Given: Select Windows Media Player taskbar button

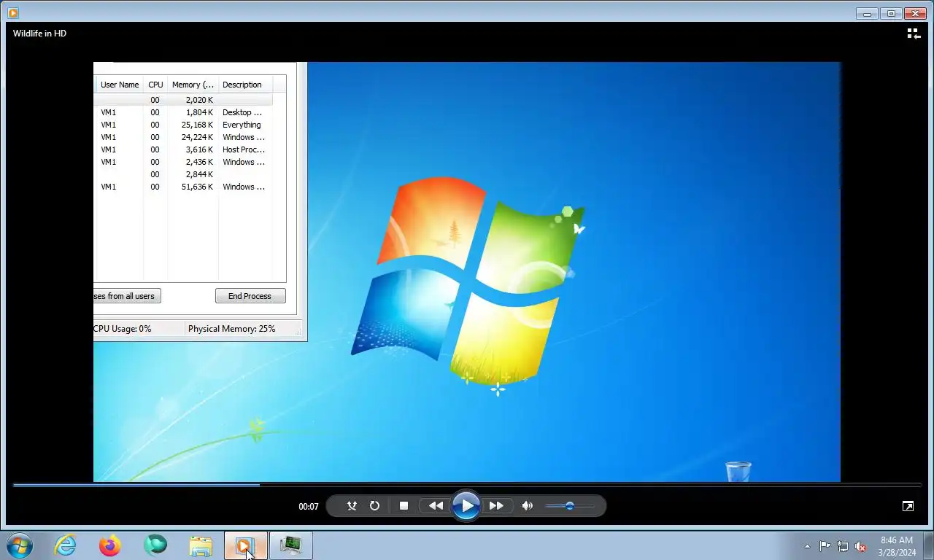Looking at the screenshot, I should (x=246, y=545).
